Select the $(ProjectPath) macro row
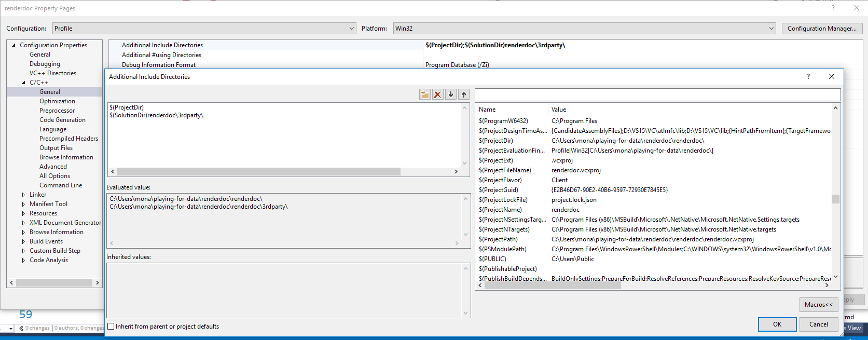The width and height of the screenshot is (868, 340). click(654, 239)
